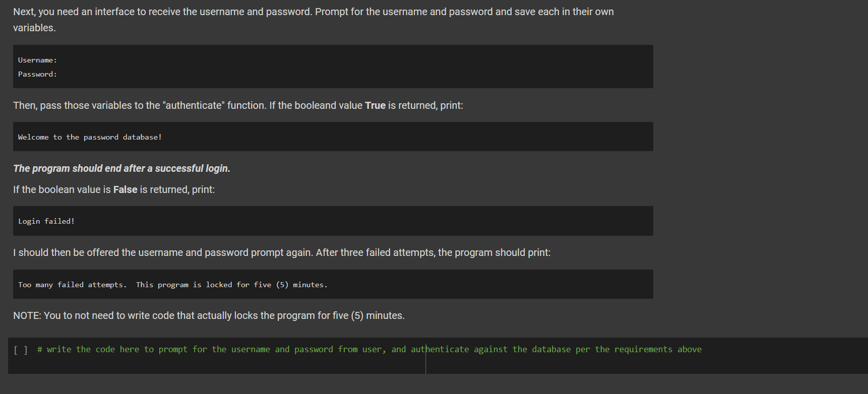This screenshot has width=868, height=394.
Task: Click the Login failed! output block
Action: click(x=46, y=221)
